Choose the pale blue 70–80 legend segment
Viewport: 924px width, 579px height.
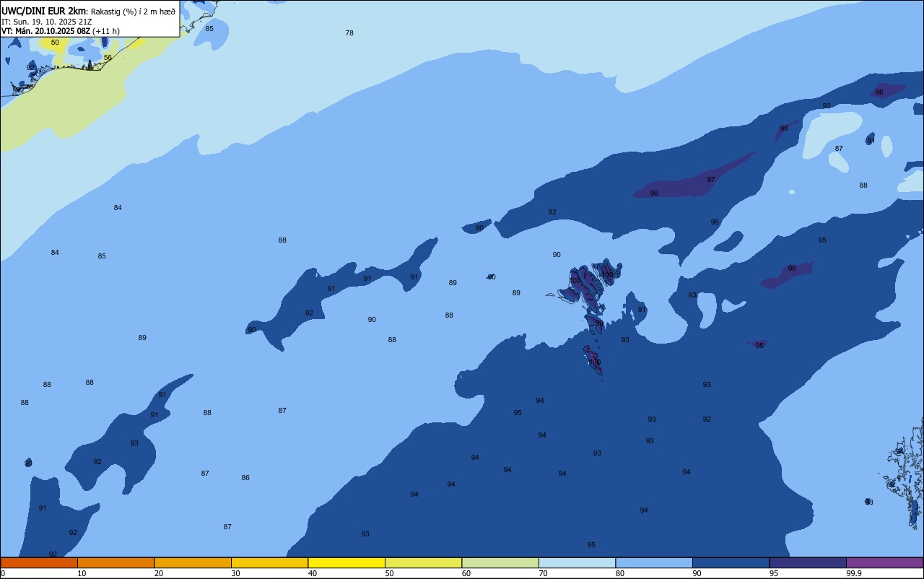tap(577, 562)
